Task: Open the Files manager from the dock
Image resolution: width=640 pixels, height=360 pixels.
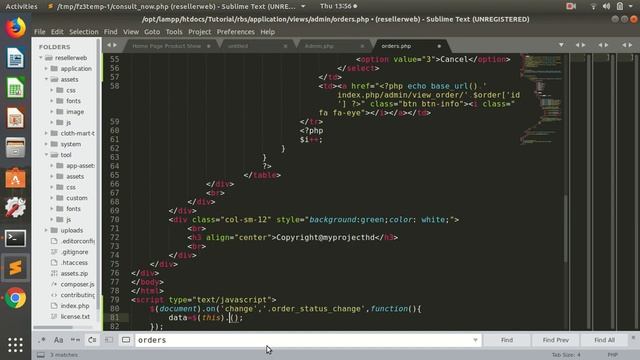Action: (16, 147)
